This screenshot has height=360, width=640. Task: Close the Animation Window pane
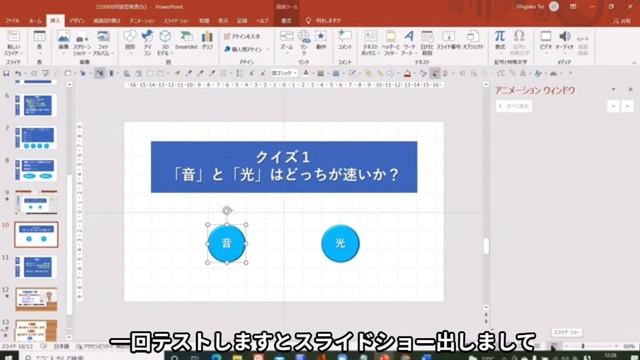pyautogui.click(x=631, y=89)
